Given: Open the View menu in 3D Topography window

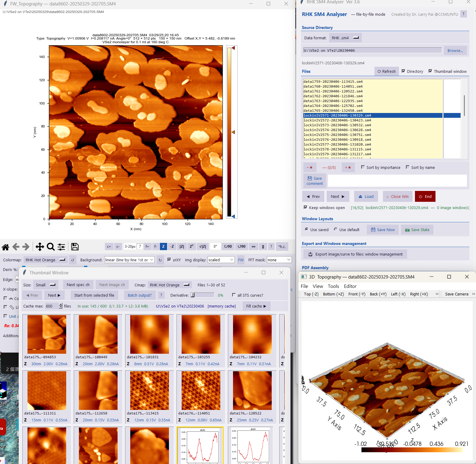Looking at the screenshot, I should point(318,286).
